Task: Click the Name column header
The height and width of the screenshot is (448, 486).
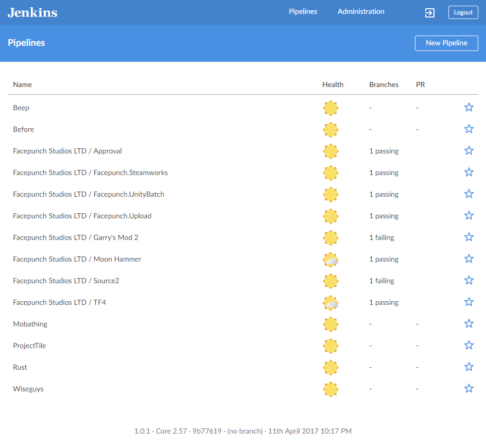Action: tap(22, 84)
